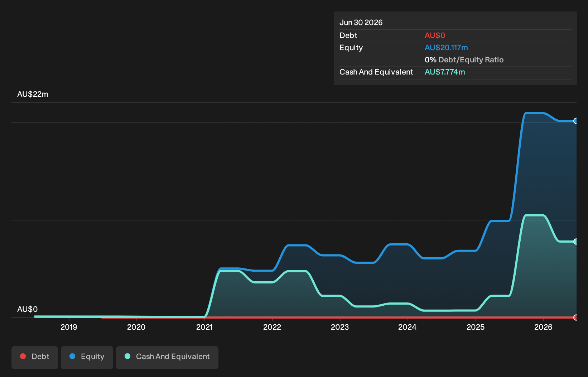Select the 2023 x-axis label

tap(340, 327)
